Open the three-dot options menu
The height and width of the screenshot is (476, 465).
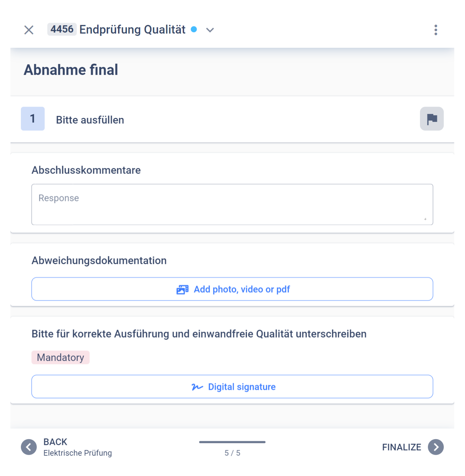point(436,30)
